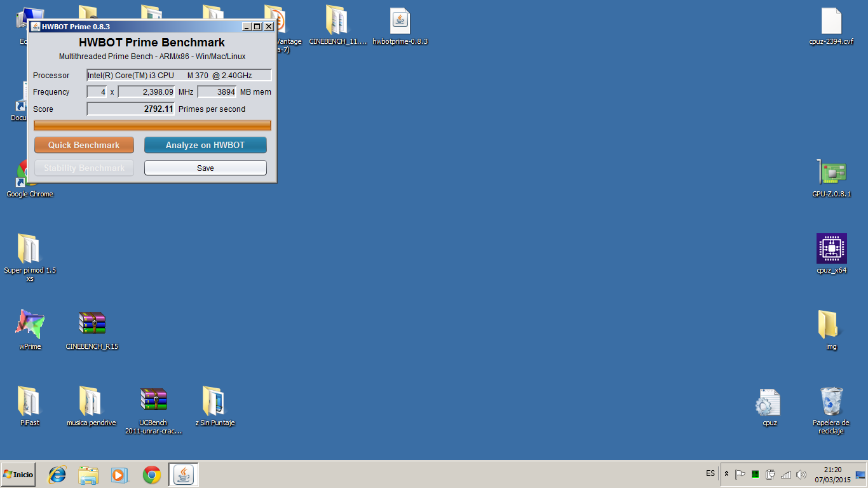Open the volume speaker tray icon
The height and width of the screenshot is (488, 868).
point(801,475)
